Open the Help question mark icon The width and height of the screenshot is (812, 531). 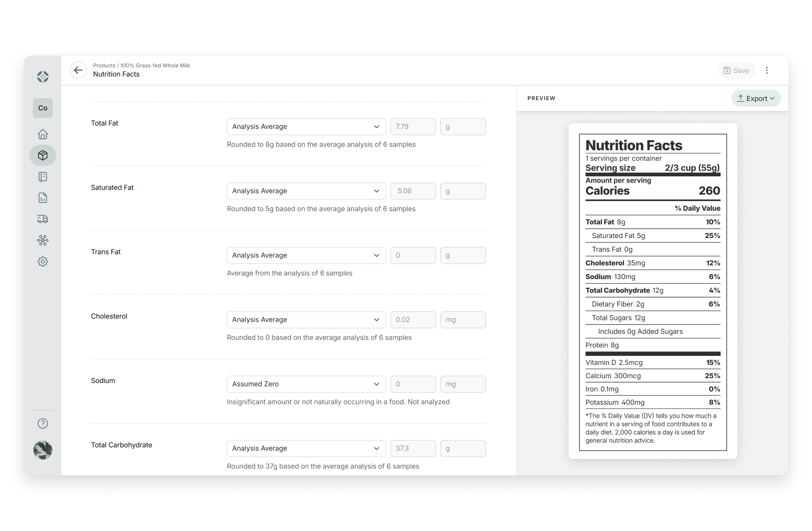tap(42, 424)
